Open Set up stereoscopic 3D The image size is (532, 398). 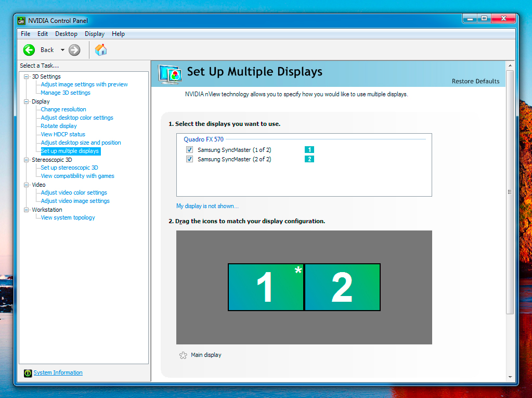coord(69,168)
